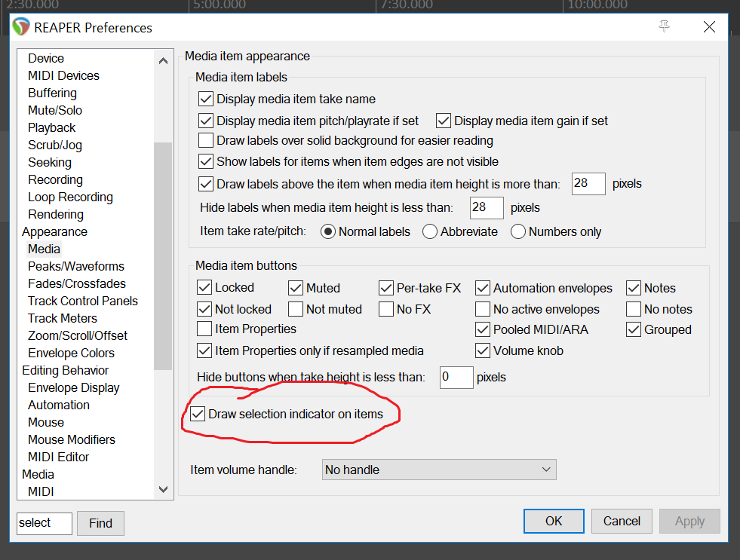This screenshot has width=740, height=560.
Task: Open the MIDI Devices preferences page
Action: click(x=63, y=75)
